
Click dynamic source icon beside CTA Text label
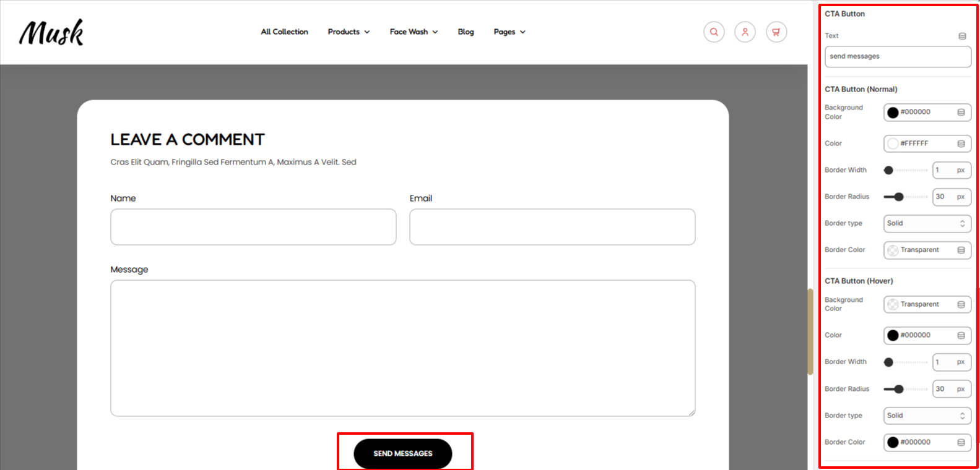tap(962, 36)
